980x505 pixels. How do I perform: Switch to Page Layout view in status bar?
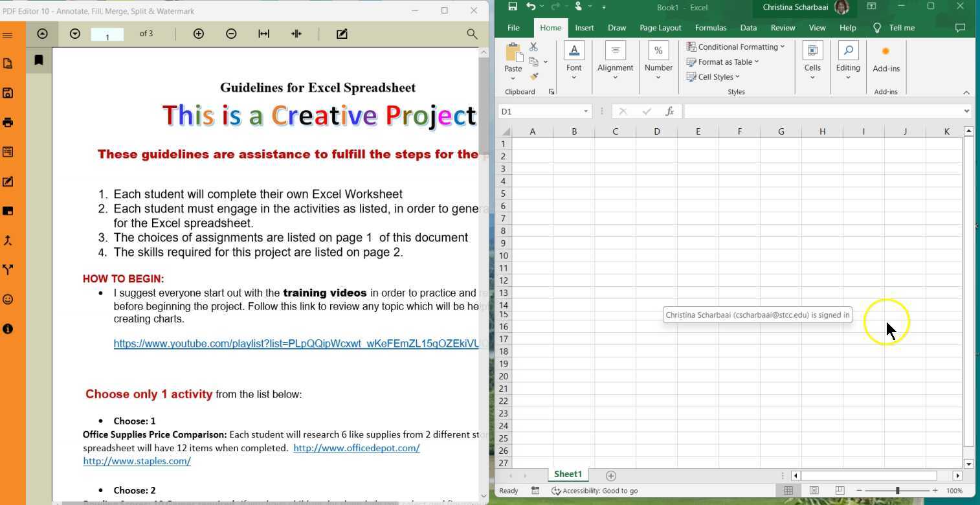(813, 490)
